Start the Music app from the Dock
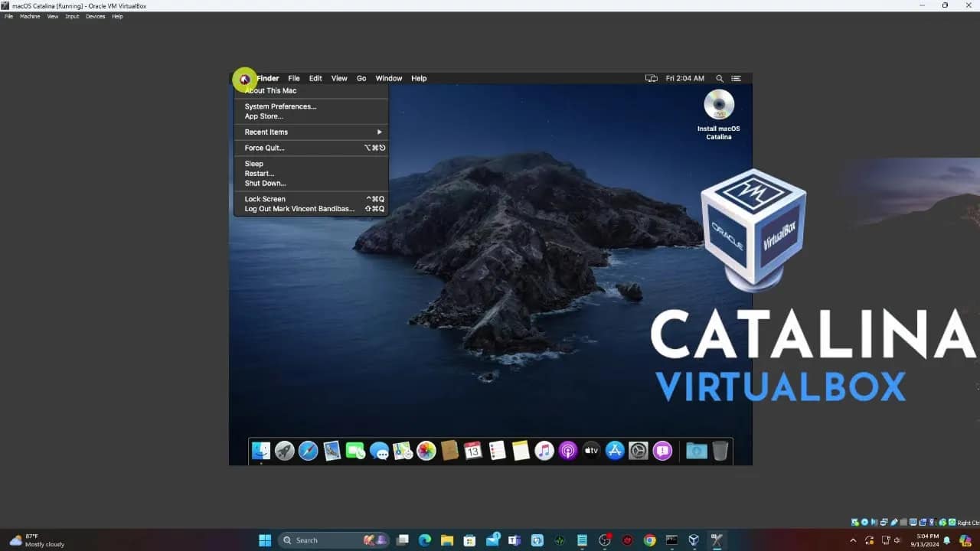 pyautogui.click(x=544, y=451)
